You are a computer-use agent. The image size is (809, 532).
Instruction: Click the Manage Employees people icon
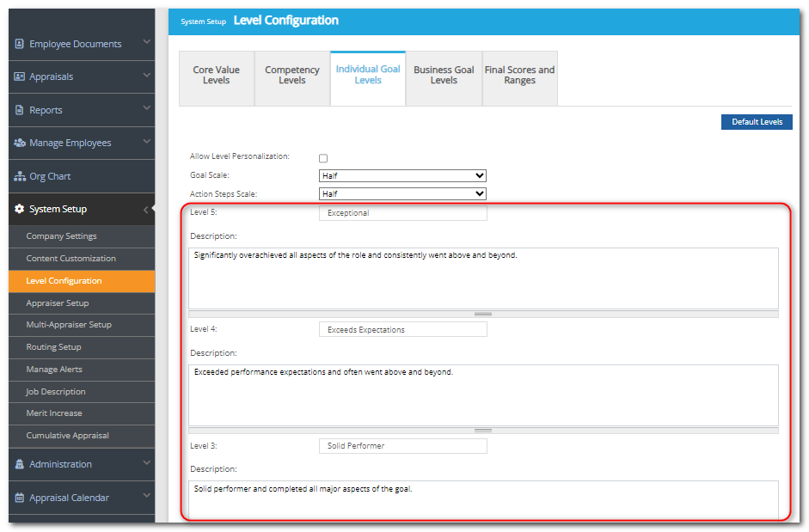click(20, 143)
